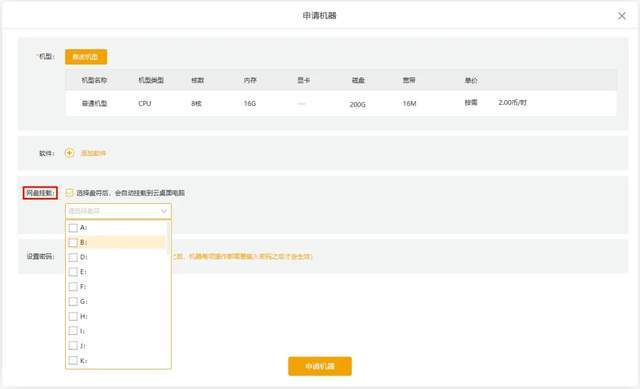Click the orange 申请机器 submit button
Screen dimensions: 640x389
click(x=320, y=366)
